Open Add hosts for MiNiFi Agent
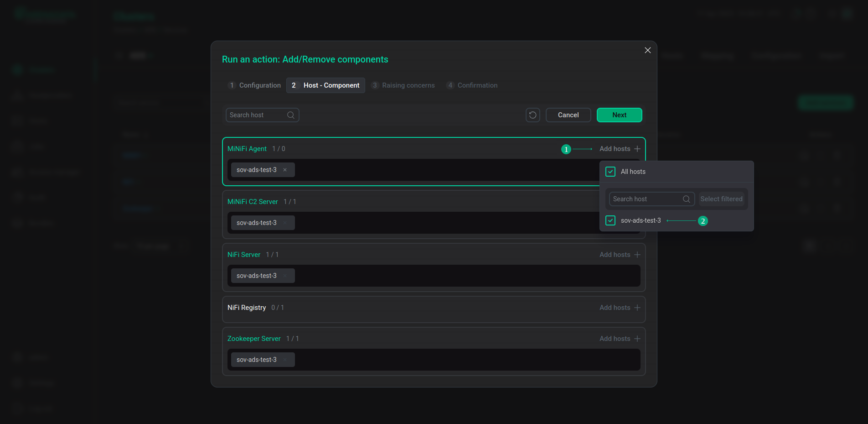The image size is (868, 424). (x=620, y=149)
